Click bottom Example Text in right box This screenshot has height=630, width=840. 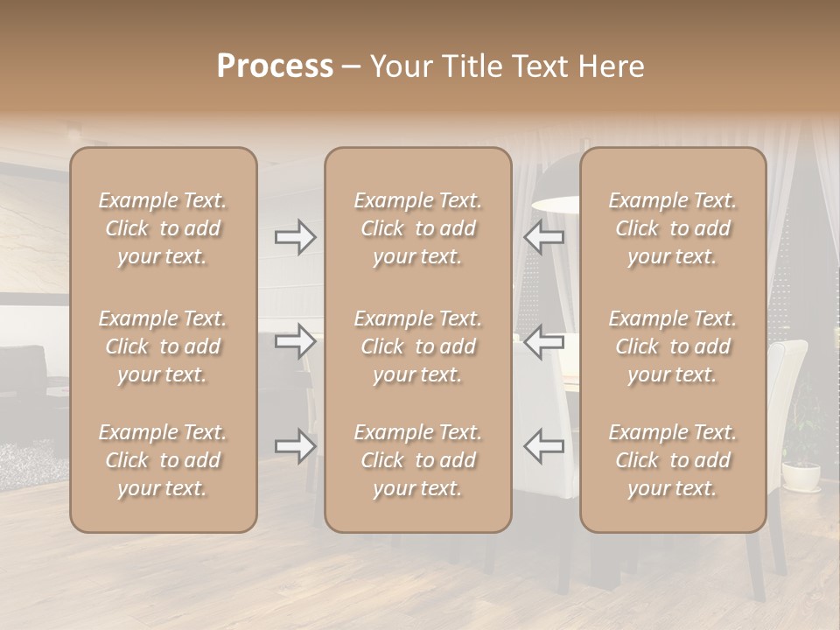pos(672,460)
